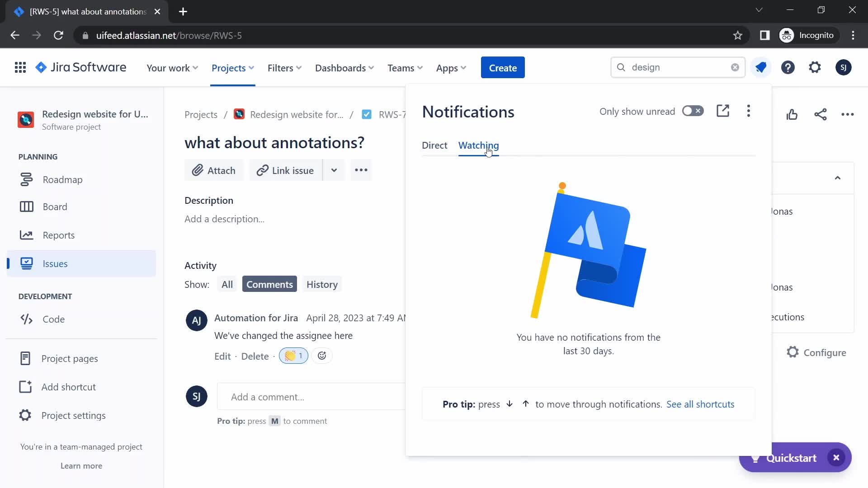The image size is (868, 488).
Task: Switch to the Direct notifications tab
Action: click(434, 145)
